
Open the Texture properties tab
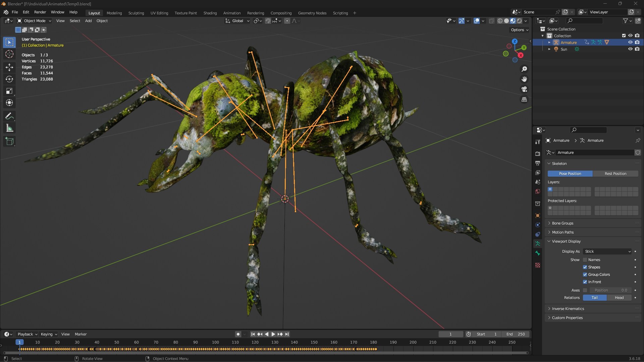click(x=538, y=265)
